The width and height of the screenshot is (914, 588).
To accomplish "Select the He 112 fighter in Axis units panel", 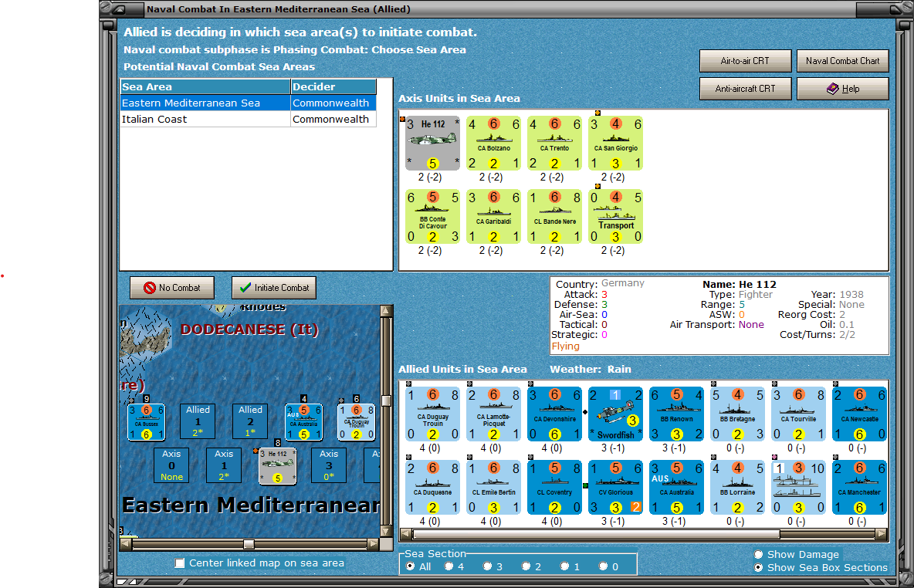I will [x=432, y=144].
